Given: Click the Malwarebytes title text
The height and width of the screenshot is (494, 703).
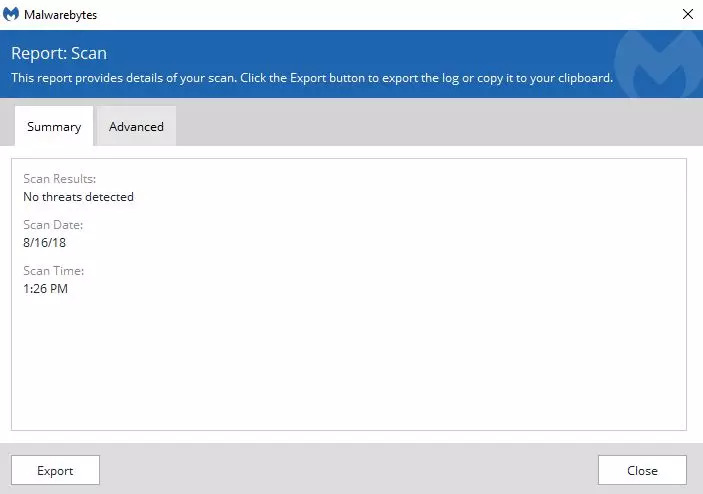Looking at the screenshot, I should point(61,15).
